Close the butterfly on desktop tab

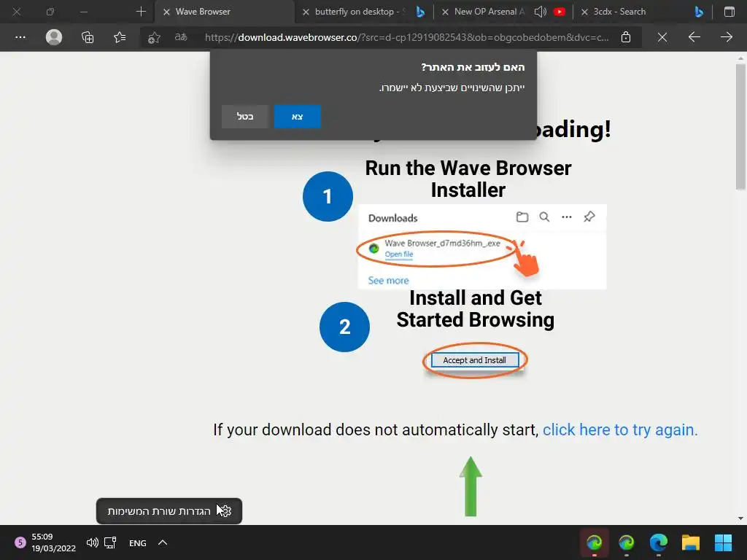[x=306, y=12]
